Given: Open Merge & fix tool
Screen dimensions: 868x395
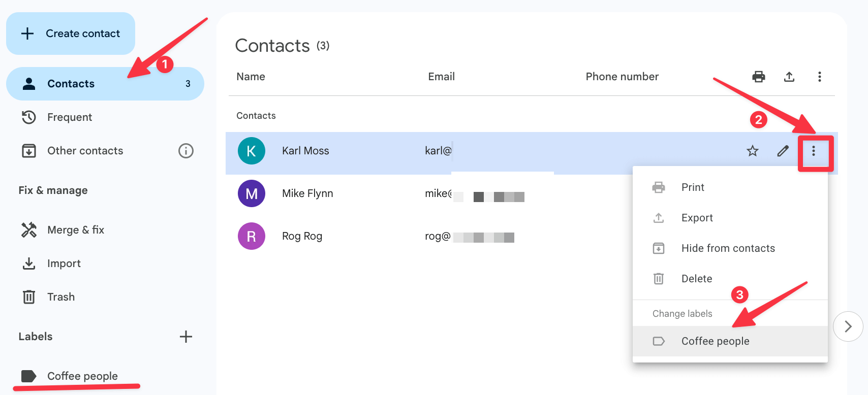Looking at the screenshot, I should 76,230.
